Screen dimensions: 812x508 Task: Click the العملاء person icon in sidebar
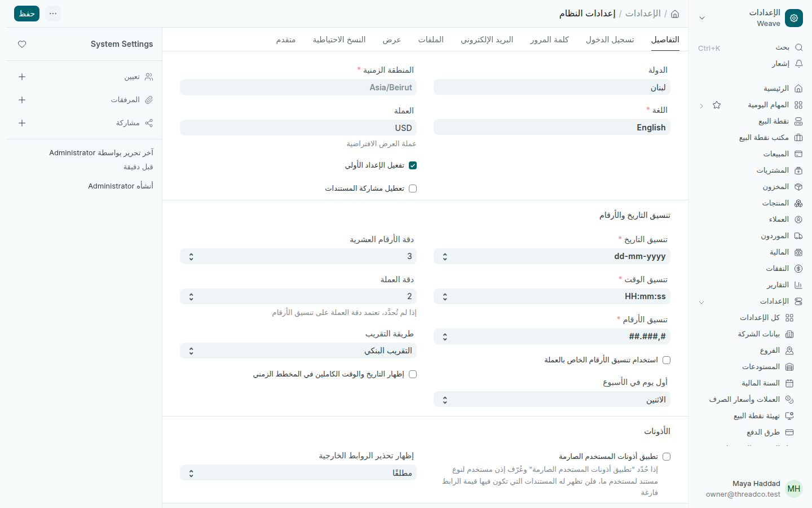pos(798,220)
